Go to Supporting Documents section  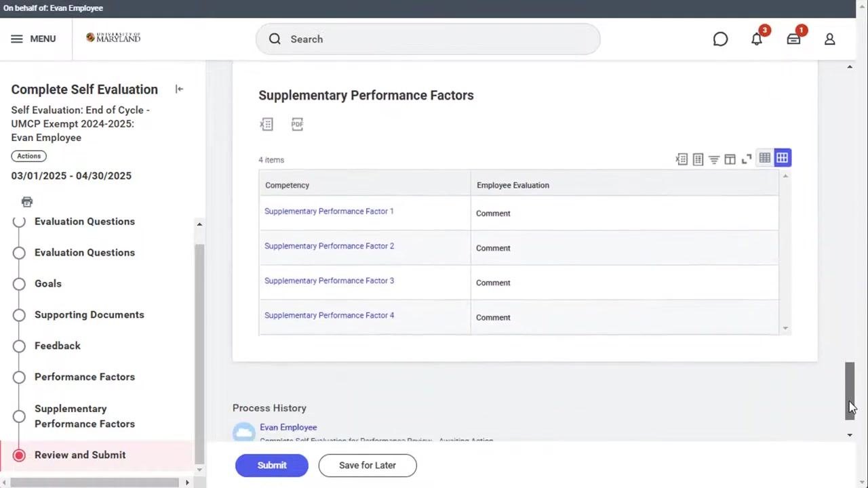tap(89, 314)
